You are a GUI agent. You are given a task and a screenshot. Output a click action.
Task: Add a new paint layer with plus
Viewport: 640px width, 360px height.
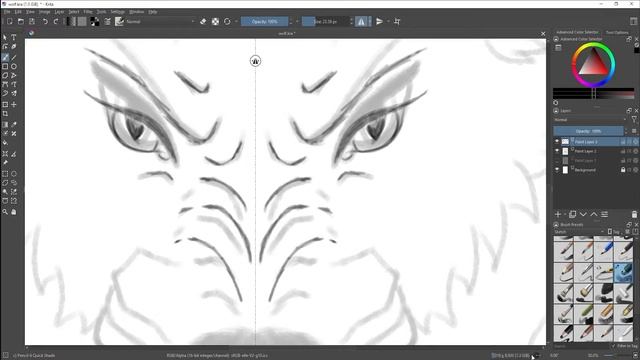tap(558, 214)
